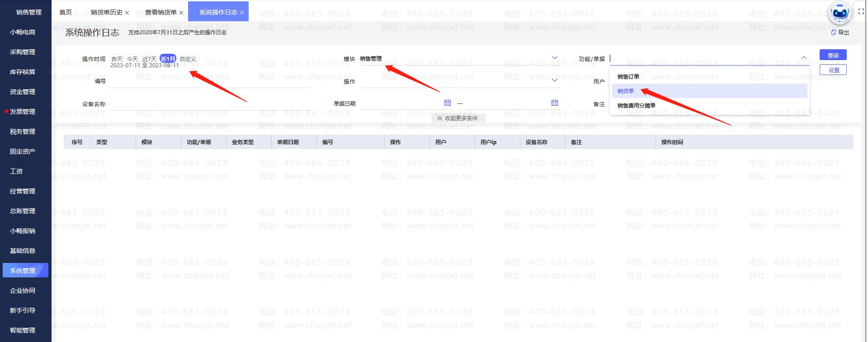This screenshot has width=868, height=342.
Task: Switch to the 系统操作日志 tab
Action: click(x=218, y=12)
